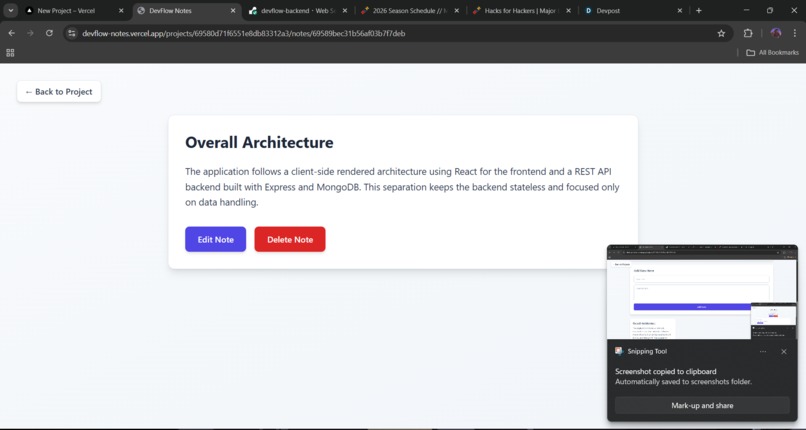806x430 pixels.
Task: Open the All Bookmarks folder
Action: coord(773,52)
